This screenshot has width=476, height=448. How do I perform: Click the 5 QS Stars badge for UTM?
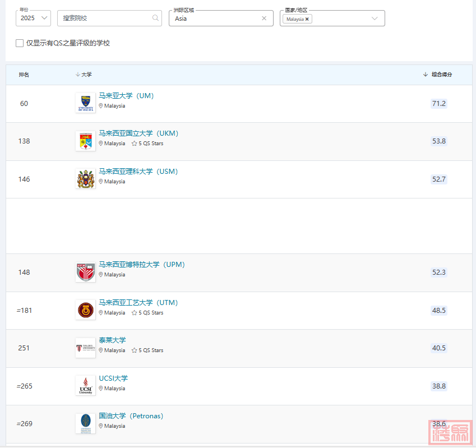pyautogui.click(x=147, y=313)
